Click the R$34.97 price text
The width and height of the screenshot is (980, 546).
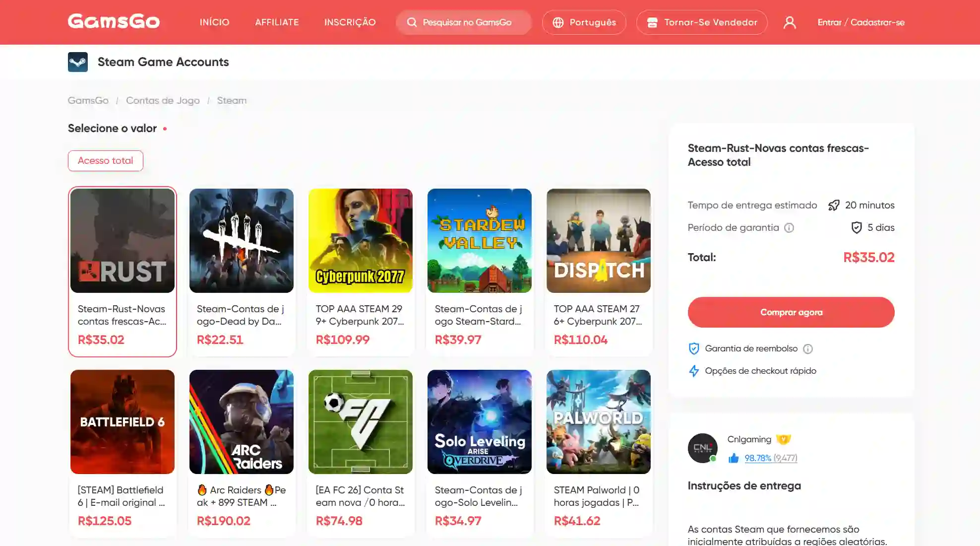[x=458, y=521]
